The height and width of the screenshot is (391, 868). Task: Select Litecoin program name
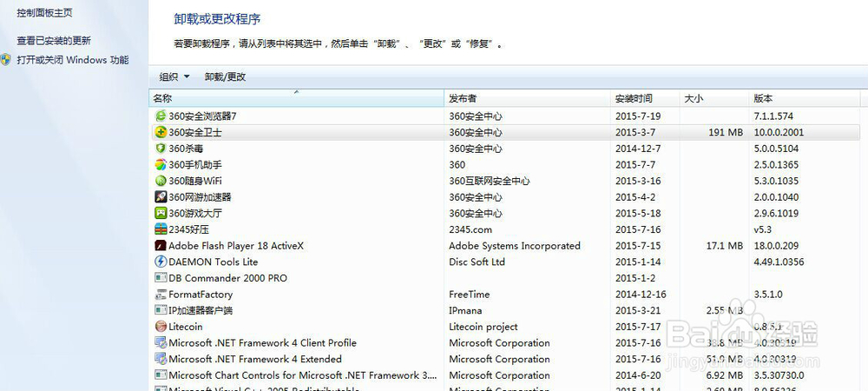[186, 327]
